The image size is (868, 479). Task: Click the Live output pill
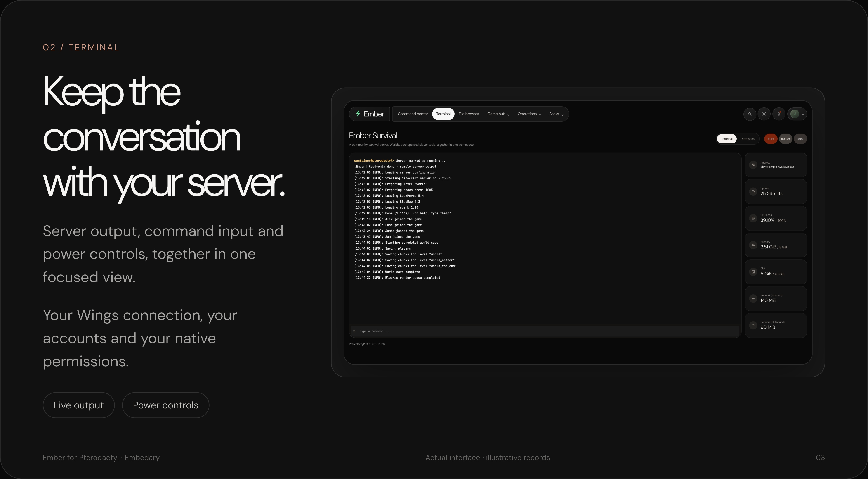coord(78,405)
